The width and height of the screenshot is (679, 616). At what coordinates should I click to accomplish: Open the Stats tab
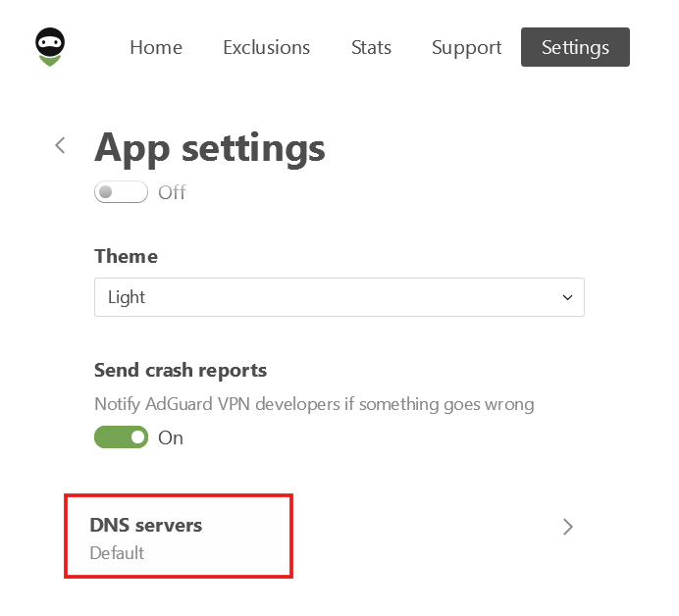pyautogui.click(x=371, y=47)
